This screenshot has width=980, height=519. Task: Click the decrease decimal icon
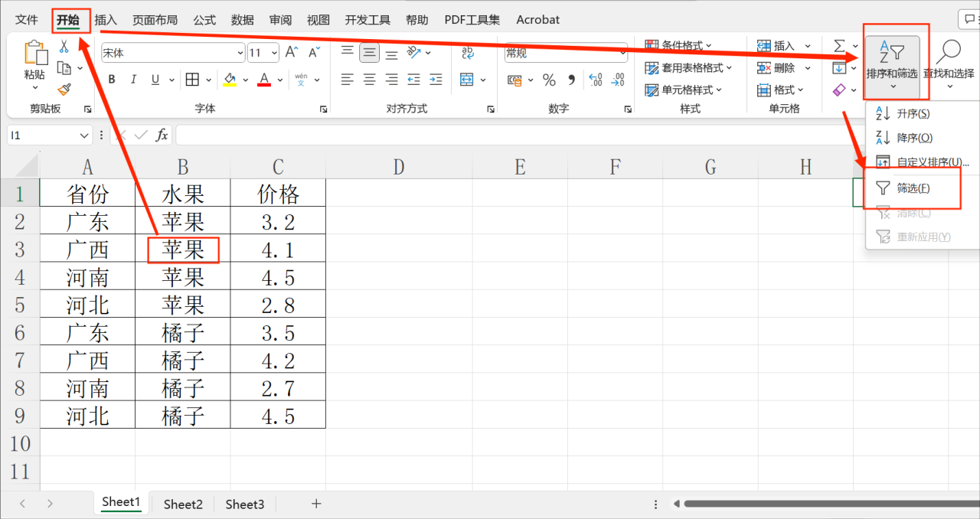(x=617, y=80)
